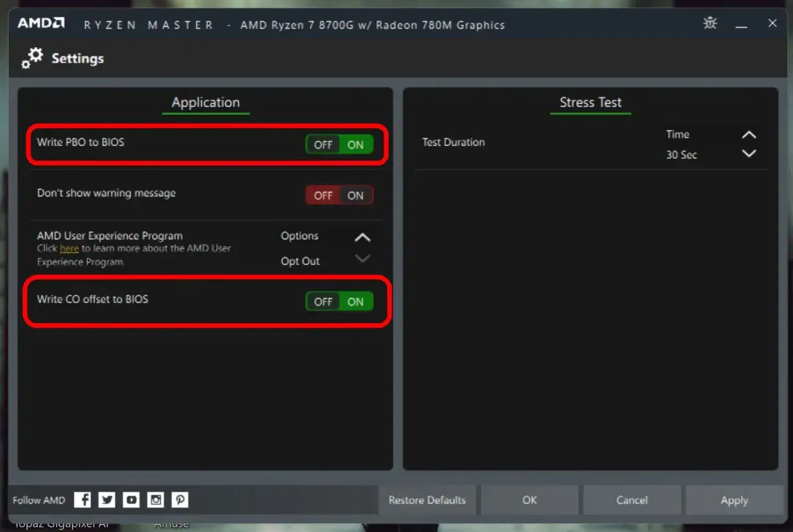Open the bug report icon
The width and height of the screenshot is (793, 532).
710,24
